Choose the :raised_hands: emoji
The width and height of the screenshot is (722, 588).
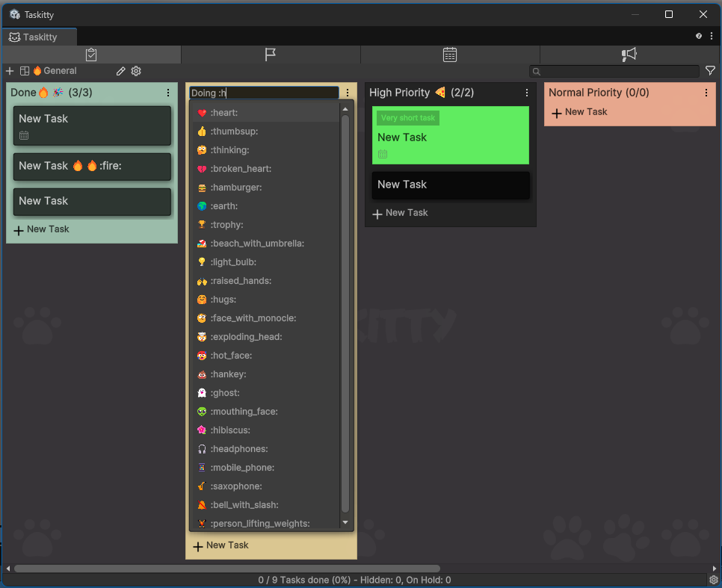[265, 281]
